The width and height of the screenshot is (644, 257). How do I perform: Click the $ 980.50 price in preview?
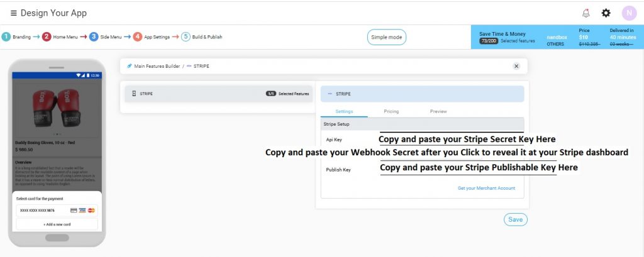tap(24, 150)
